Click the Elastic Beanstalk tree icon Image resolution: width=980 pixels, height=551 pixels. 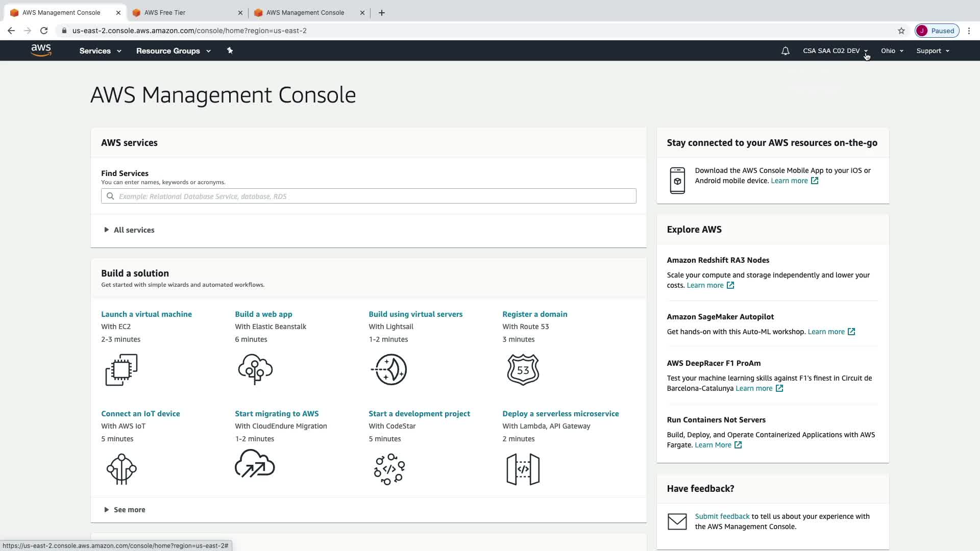pyautogui.click(x=255, y=369)
